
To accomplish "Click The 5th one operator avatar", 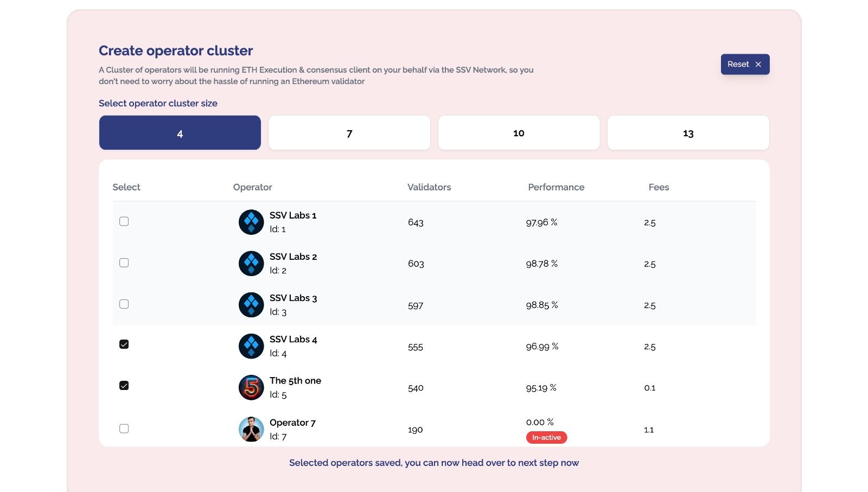I will pos(251,387).
